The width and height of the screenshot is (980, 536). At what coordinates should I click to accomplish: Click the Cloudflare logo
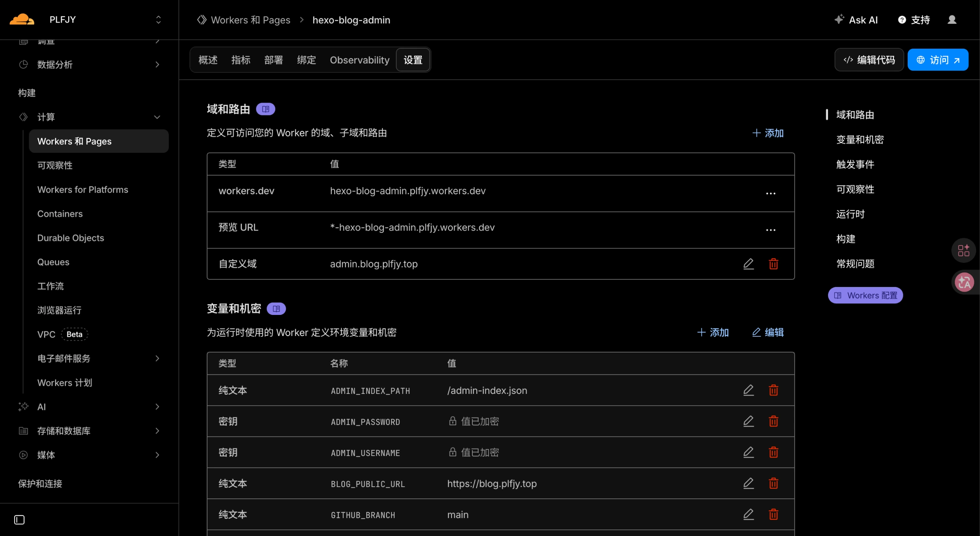click(x=22, y=20)
